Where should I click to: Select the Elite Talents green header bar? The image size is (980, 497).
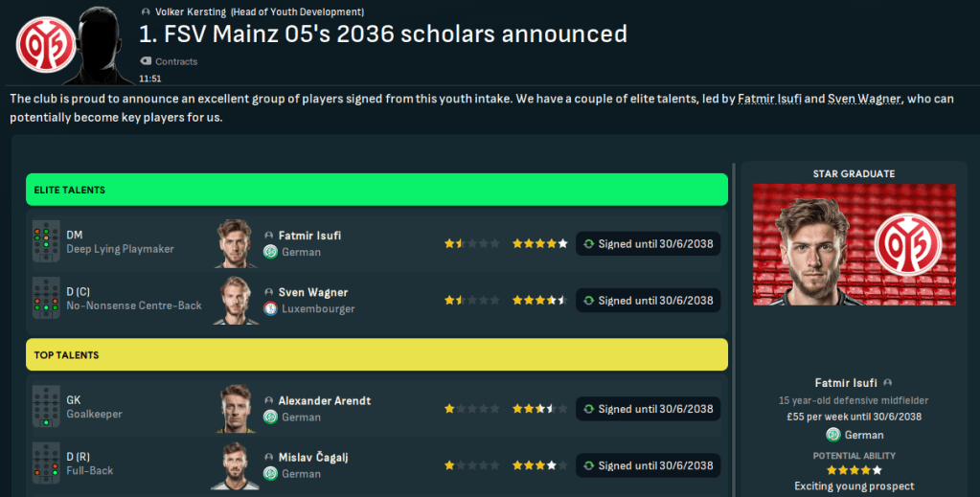(x=376, y=190)
